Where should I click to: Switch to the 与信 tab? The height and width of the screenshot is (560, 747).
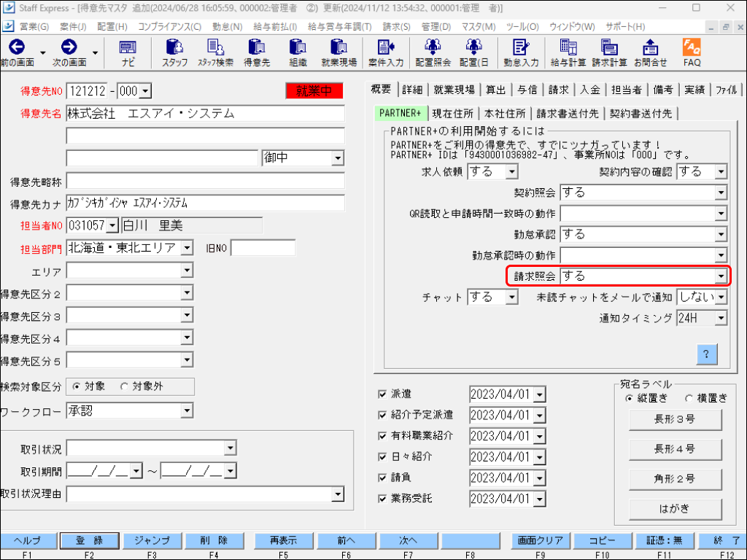point(527,90)
